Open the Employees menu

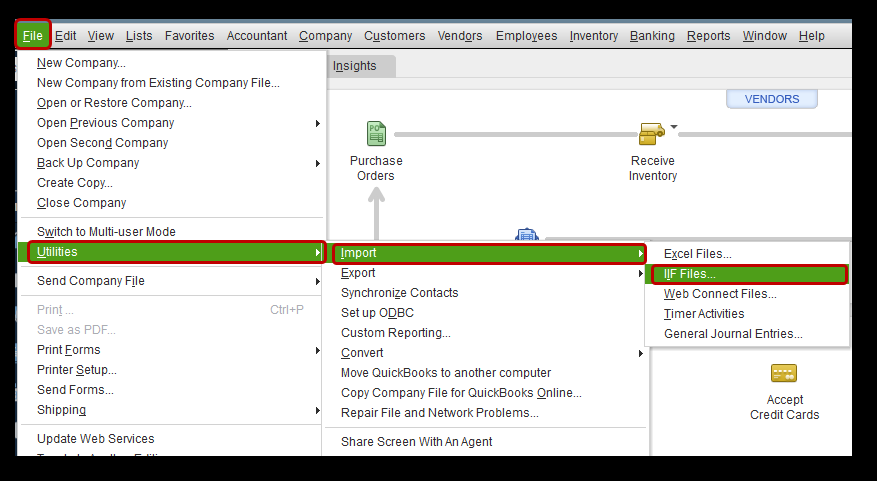coord(526,36)
